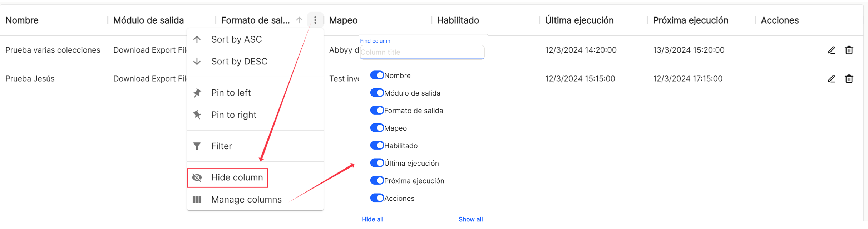Screen dimensions: 868x229
Task: Toggle the Última ejecución column switch
Action: (377, 163)
